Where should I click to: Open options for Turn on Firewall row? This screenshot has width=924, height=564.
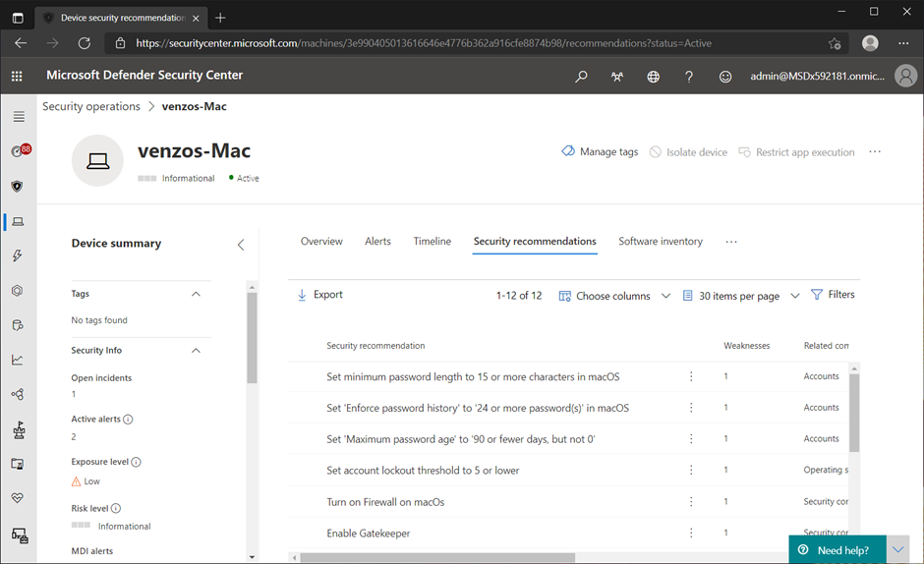(691, 501)
